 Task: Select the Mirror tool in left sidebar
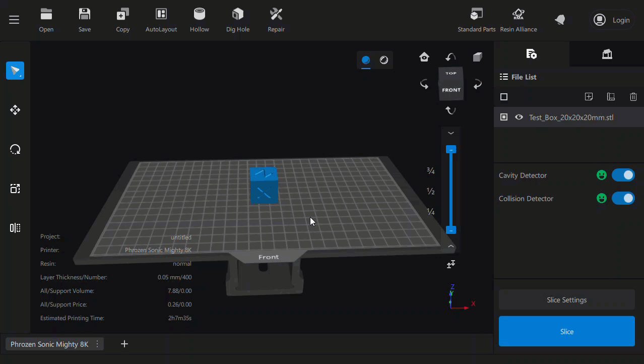[x=15, y=228]
